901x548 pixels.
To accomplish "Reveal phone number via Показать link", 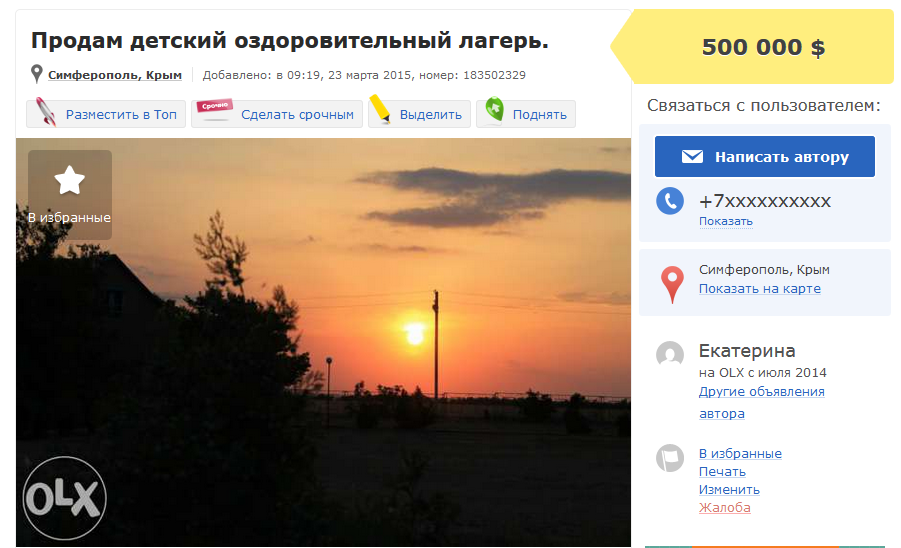I will click(x=725, y=221).
